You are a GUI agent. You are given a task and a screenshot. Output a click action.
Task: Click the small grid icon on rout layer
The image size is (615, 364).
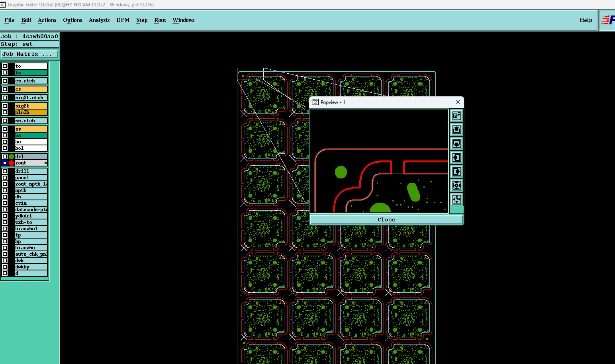coord(45,163)
